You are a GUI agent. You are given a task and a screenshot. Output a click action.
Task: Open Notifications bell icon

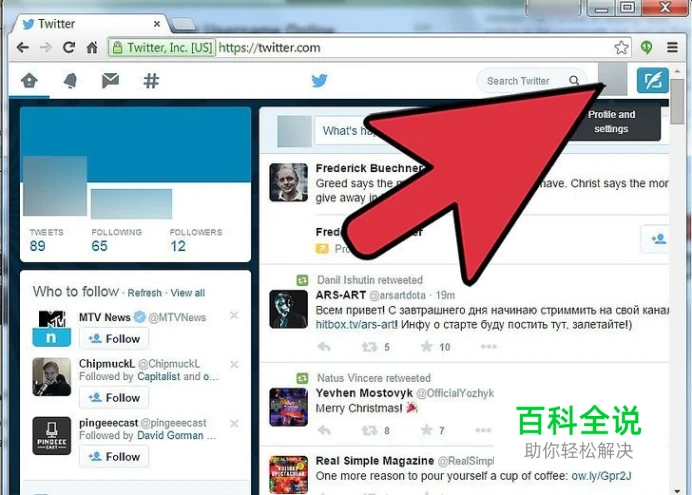click(70, 81)
